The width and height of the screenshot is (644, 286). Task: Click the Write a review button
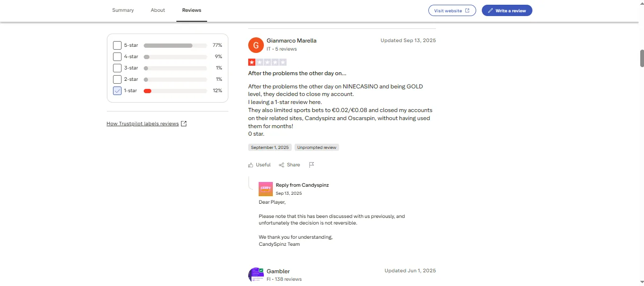tap(507, 10)
